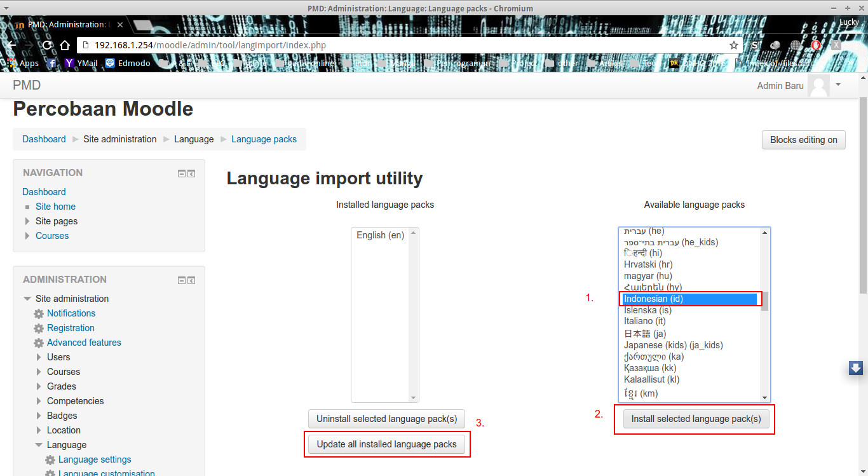The height and width of the screenshot is (476, 868).
Task: Open the user menu dropdown arrow
Action: pyautogui.click(x=838, y=85)
